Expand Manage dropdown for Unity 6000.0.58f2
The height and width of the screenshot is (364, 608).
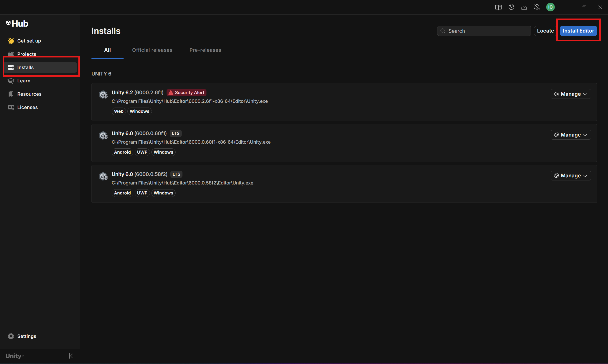pos(571,176)
